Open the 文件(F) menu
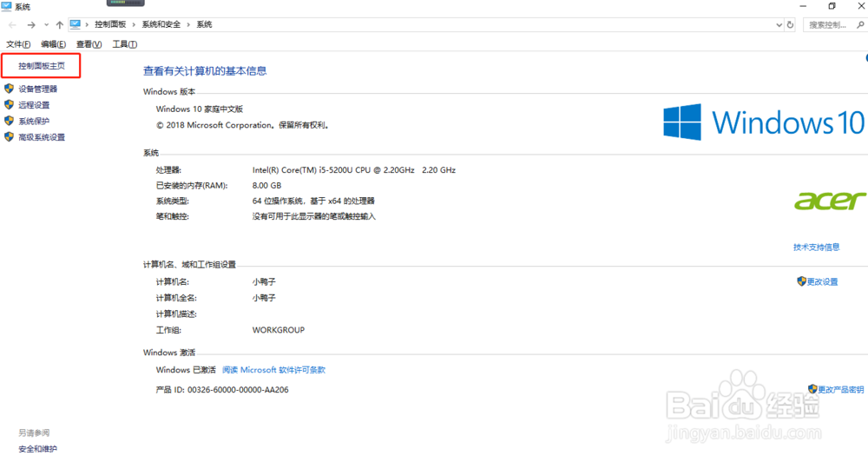The image size is (868, 462). tap(18, 44)
